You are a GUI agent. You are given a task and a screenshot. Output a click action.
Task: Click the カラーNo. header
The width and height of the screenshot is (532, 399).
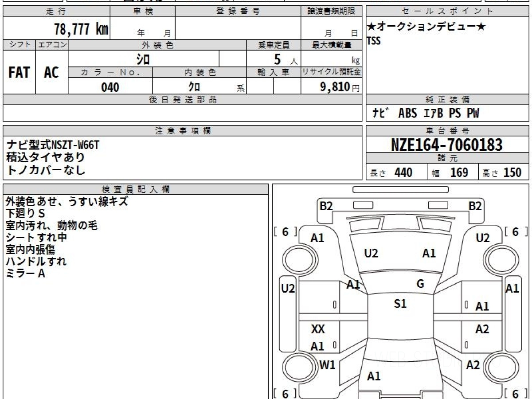[110, 73]
